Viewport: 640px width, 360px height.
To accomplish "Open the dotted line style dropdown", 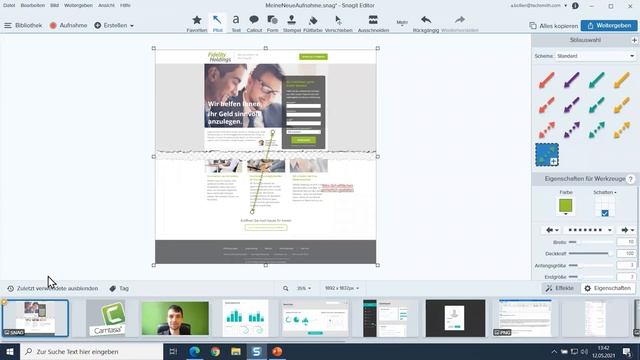I will coord(589,230).
